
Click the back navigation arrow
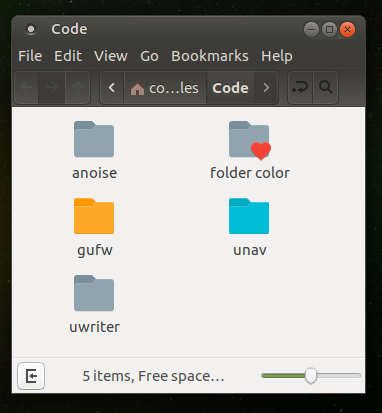27,88
